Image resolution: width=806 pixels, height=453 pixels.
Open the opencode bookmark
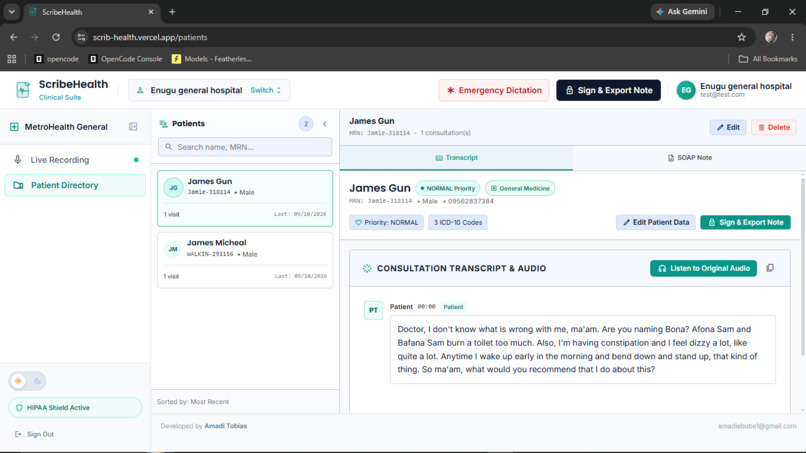click(x=57, y=59)
